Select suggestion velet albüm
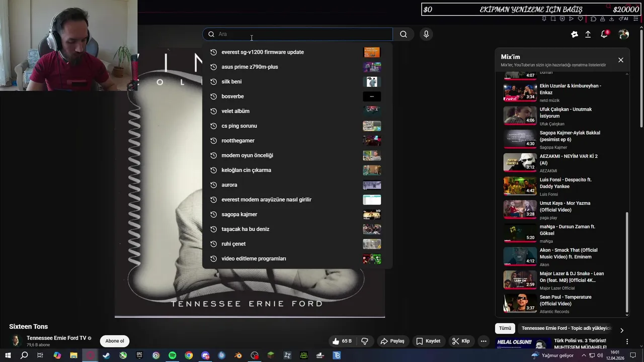This screenshot has width=644, height=362. (297, 111)
